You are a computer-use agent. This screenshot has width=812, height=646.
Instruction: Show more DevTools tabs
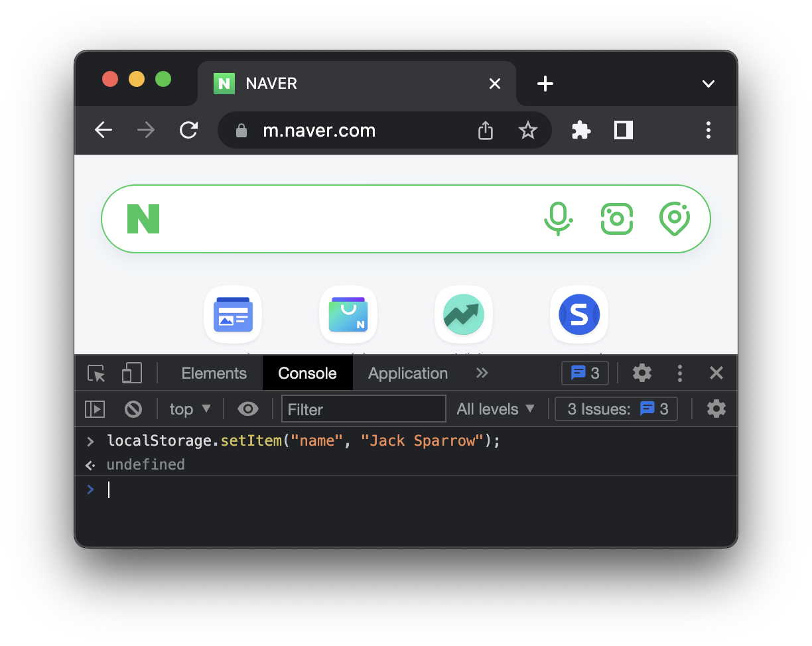tap(482, 373)
